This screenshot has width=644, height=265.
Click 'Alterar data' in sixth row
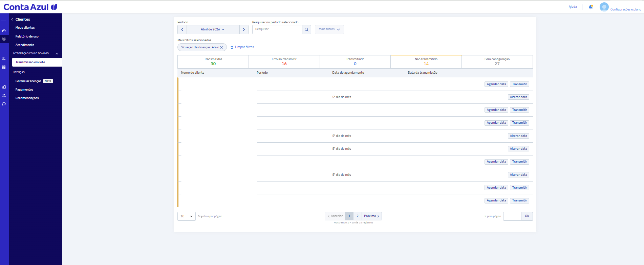(518, 149)
